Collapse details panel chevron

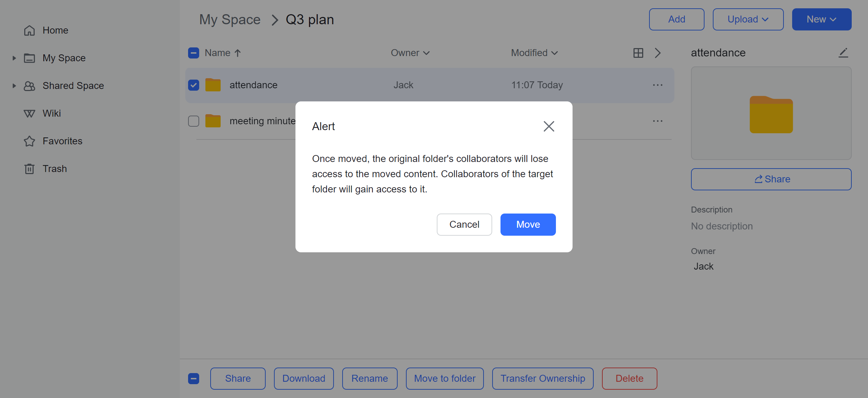point(657,53)
